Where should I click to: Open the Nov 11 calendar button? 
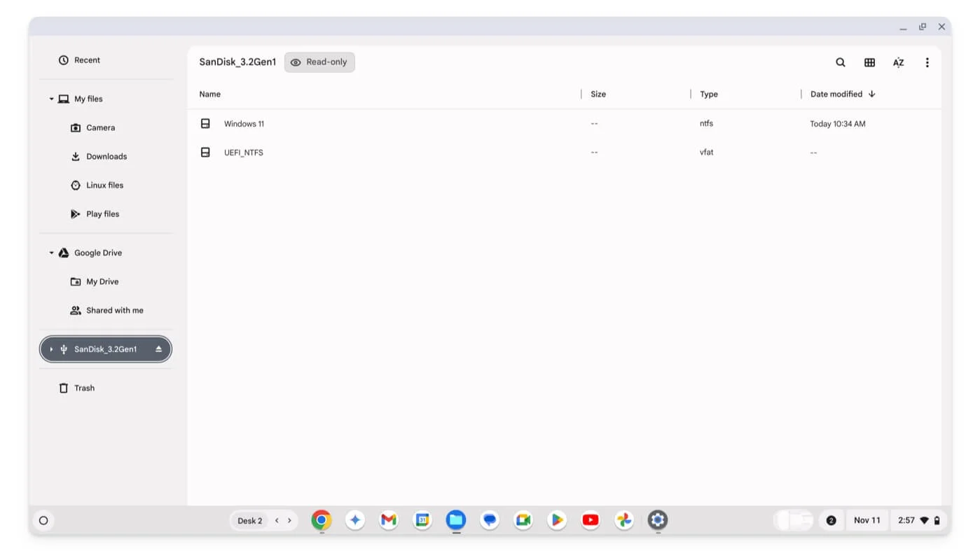point(867,520)
